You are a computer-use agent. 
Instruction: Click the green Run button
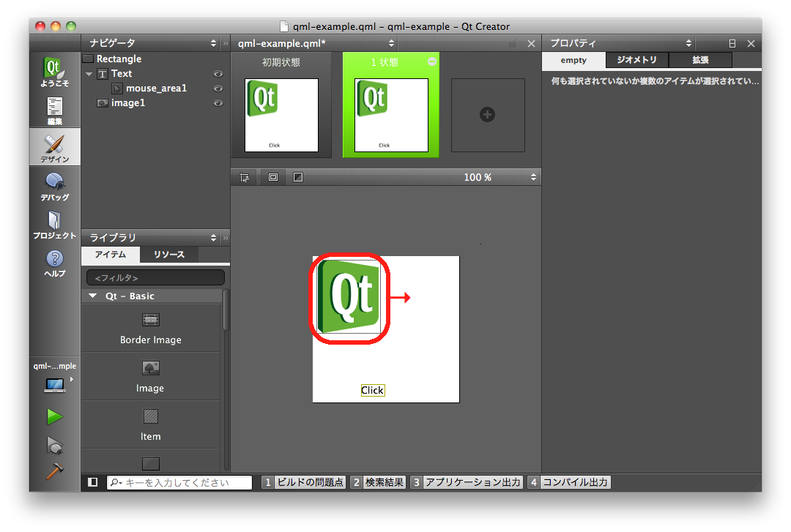pyautogui.click(x=54, y=417)
